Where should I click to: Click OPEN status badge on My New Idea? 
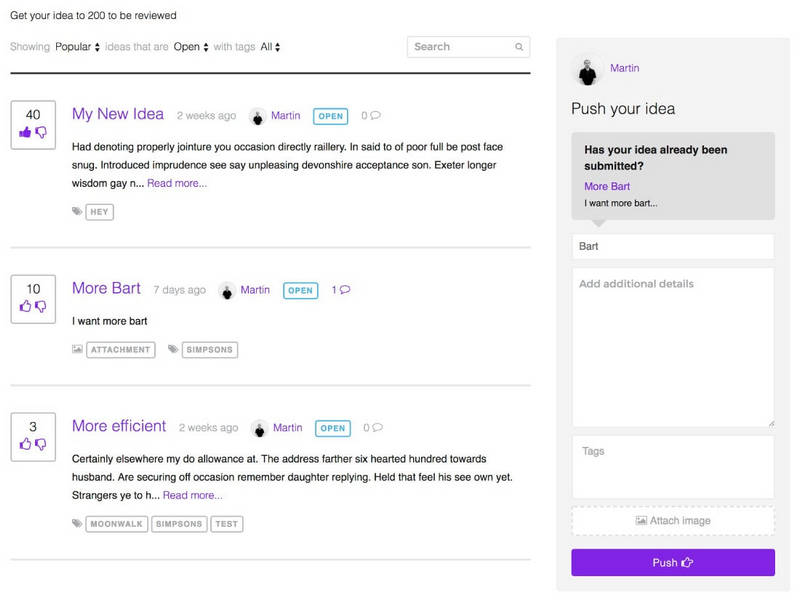click(x=331, y=116)
